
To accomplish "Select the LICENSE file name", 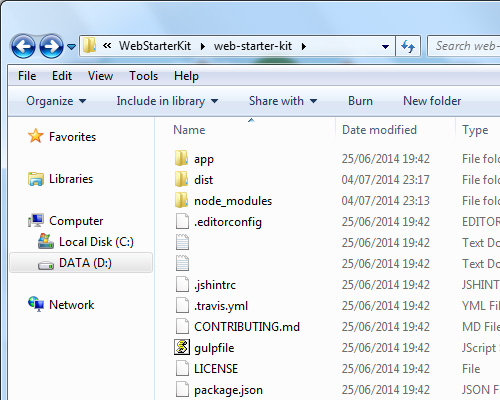I will [216, 369].
